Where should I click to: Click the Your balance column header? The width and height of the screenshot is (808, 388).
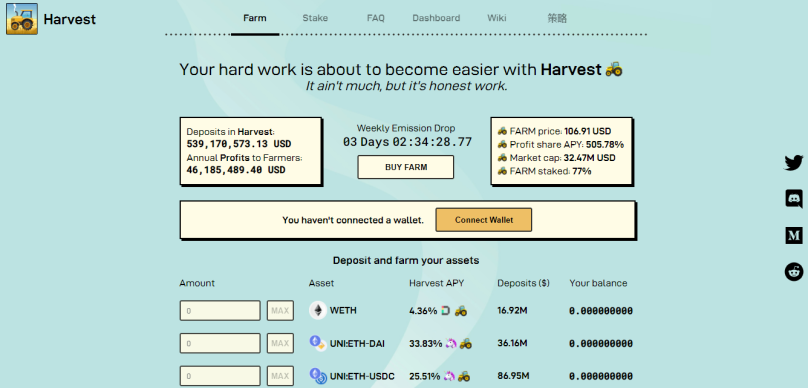[x=598, y=283]
